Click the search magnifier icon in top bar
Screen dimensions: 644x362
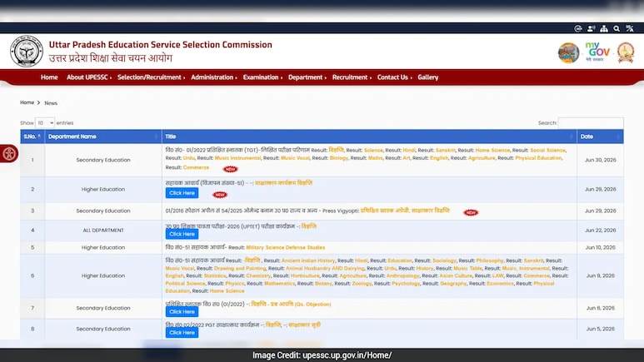point(617,28)
